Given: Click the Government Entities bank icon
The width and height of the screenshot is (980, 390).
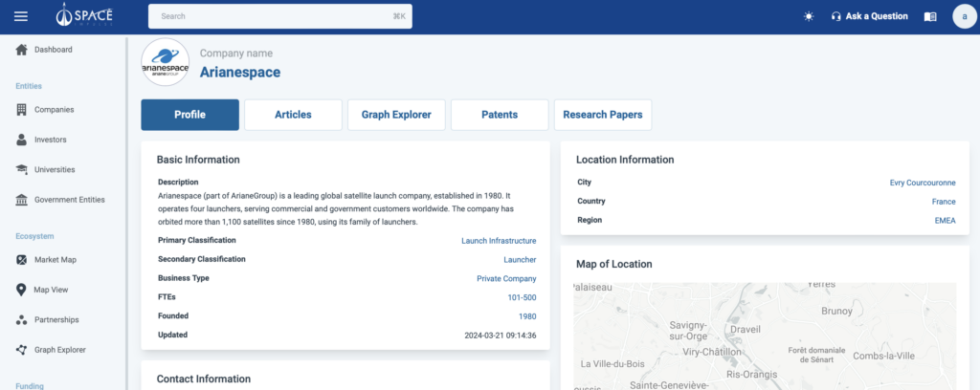Looking at the screenshot, I should [21, 200].
